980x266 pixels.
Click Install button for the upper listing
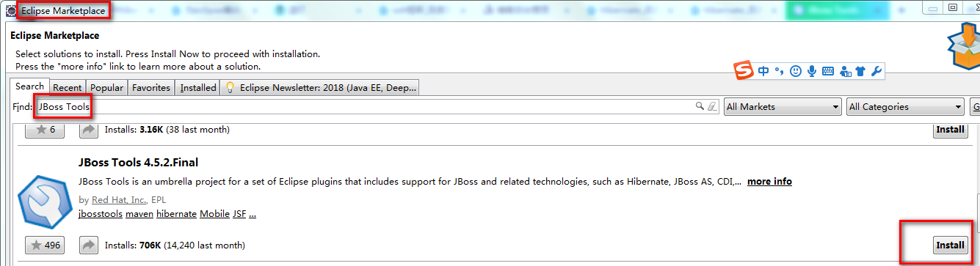pyautogui.click(x=950, y=130)
